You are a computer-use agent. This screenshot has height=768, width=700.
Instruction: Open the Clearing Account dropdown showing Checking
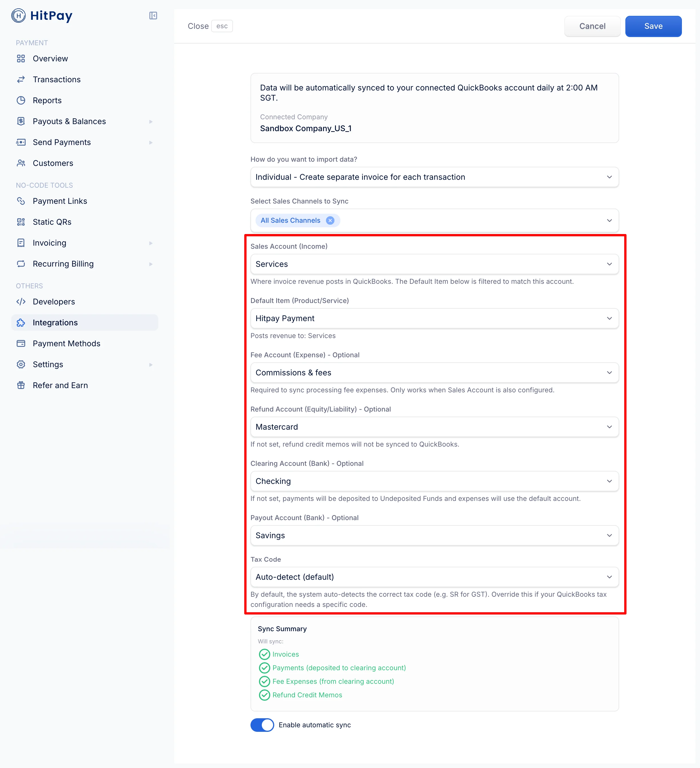click(x=435, y=481)
